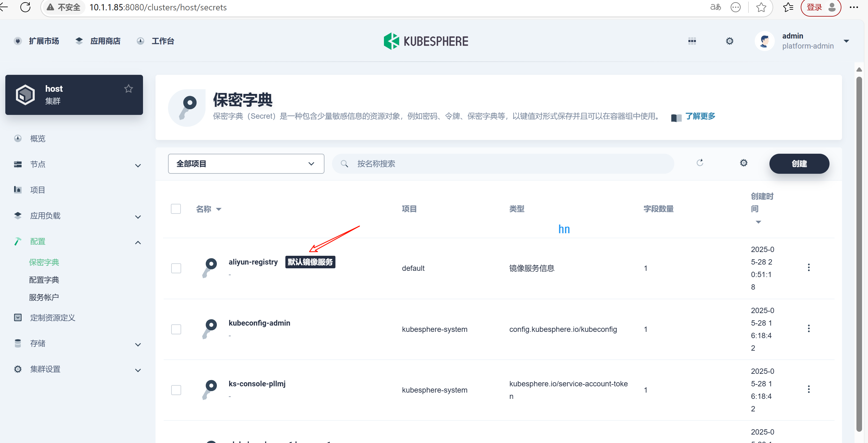The image size is (868, 443).
Task: Open the 全部项目 project dropdown
Action: 246,164
